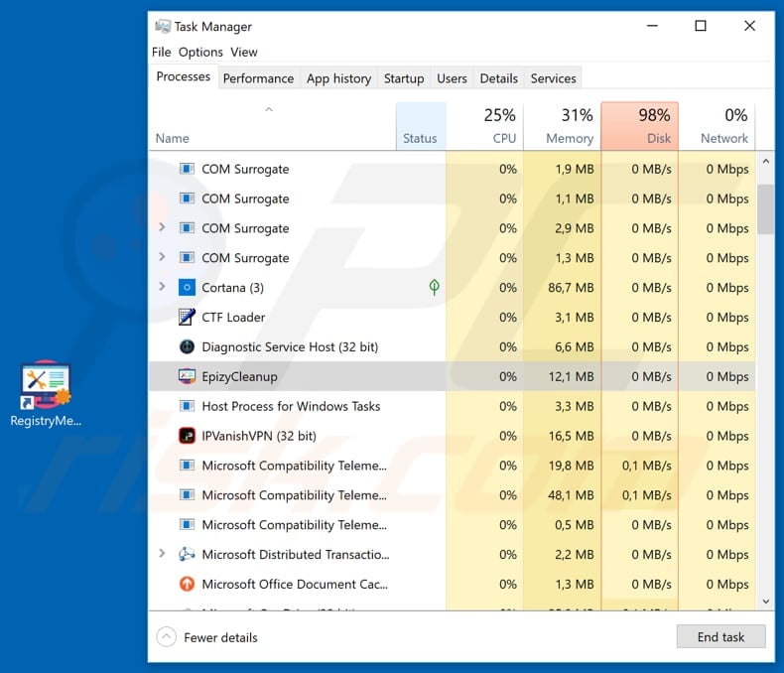Viewport: 784px width, 673px height.
Task: Click the icon of the 1,9 MB COM Surrogate
Action: click(187, 169)
